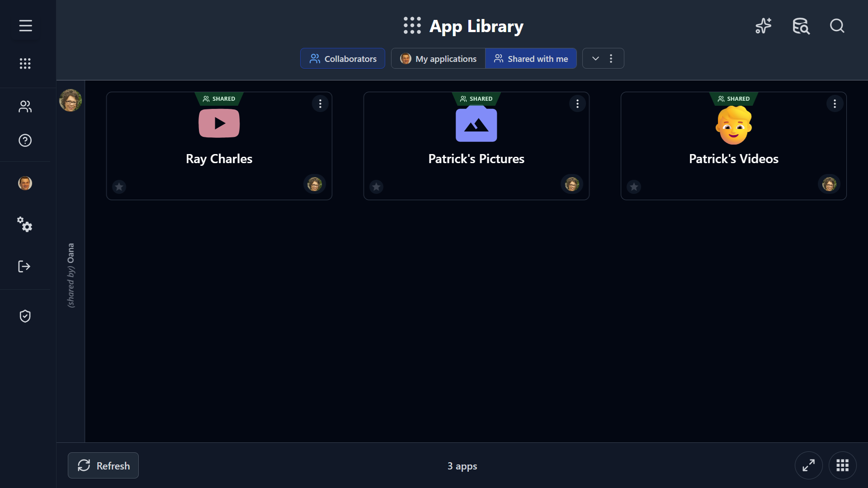Open the vertical dots menu in header toolbar
Image resolution: width=868 pixels, height=488 pixels.
tap(611, 59)
